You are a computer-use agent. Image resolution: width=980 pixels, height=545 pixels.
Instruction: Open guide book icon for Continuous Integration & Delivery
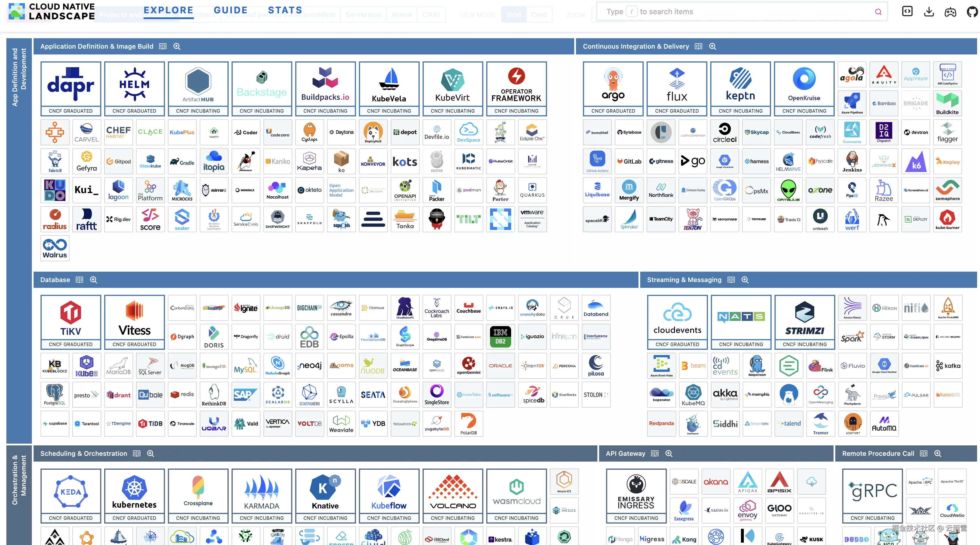pyautogui.click(x=698, y=46)
